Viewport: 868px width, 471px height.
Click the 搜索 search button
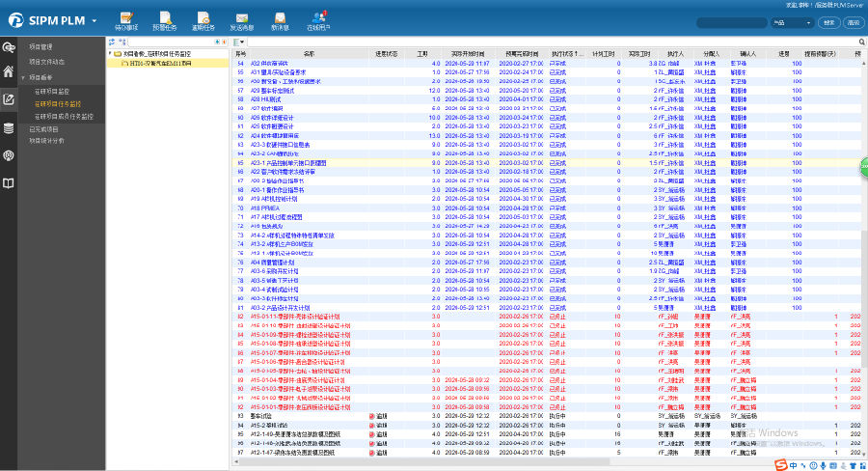tap(828, 22)
